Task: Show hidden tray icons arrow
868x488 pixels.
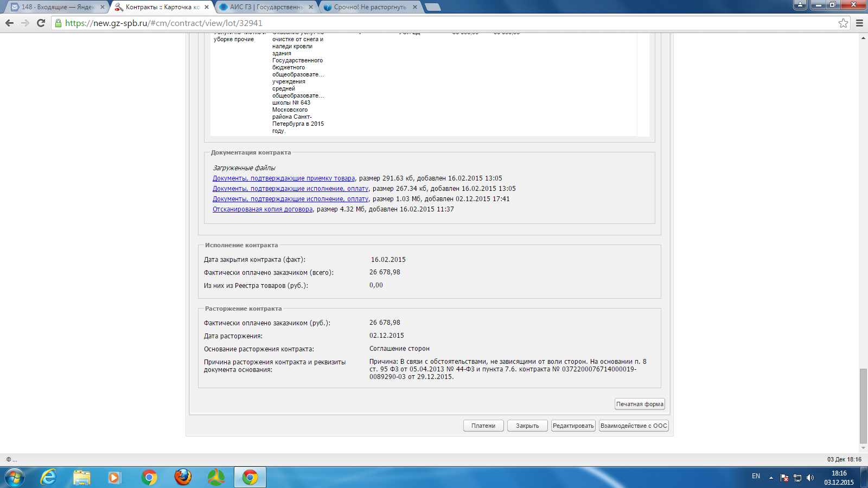Action: tap(771, 478)
